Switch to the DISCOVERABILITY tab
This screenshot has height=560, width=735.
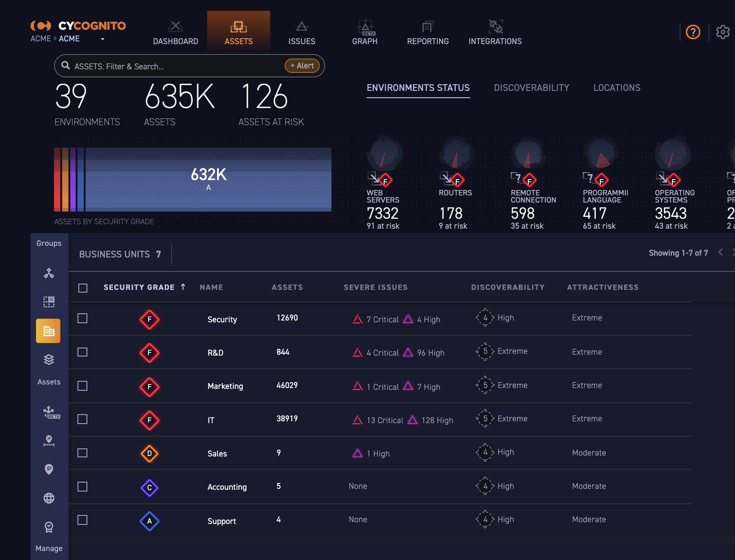tap(531, 88)
